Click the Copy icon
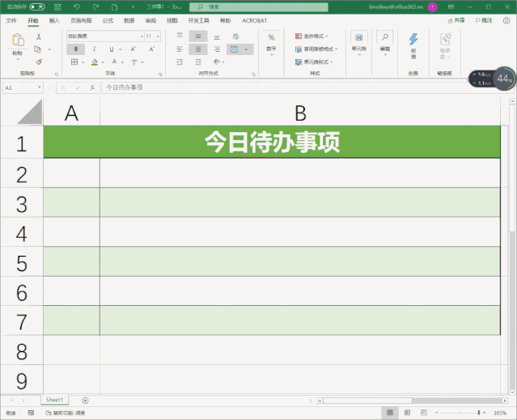517x420 pixels. 37,49
